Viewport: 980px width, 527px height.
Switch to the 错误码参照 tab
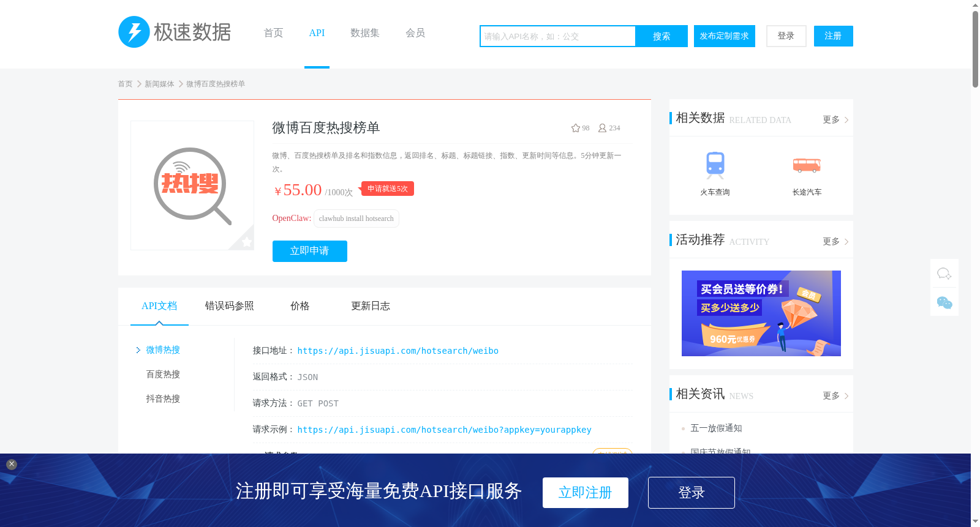coord(230,306)
